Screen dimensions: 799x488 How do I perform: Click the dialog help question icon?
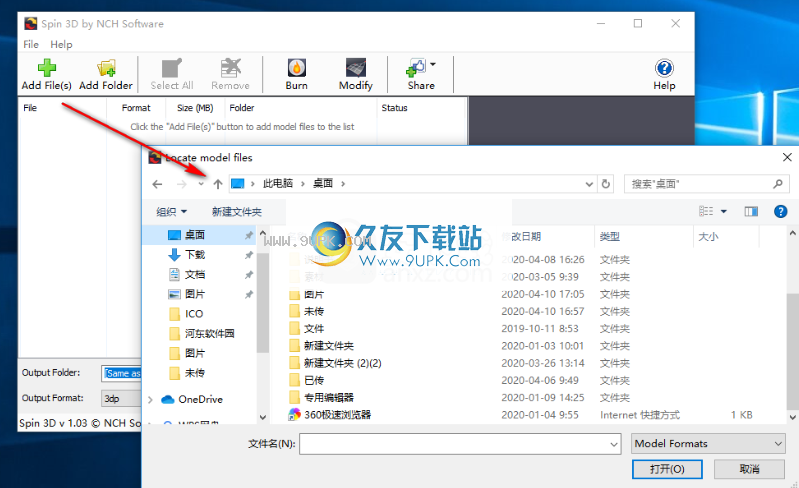pyautogui.click(x=780, y=211)
